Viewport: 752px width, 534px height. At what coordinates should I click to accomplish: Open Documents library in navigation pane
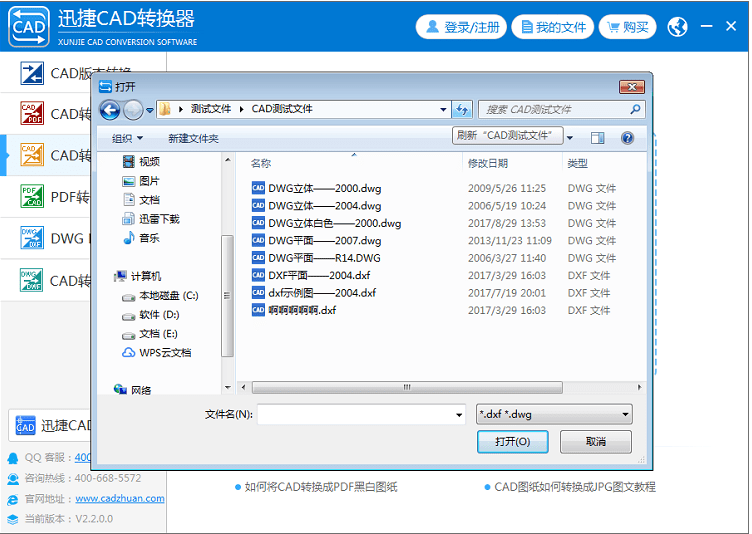point(141,200)
